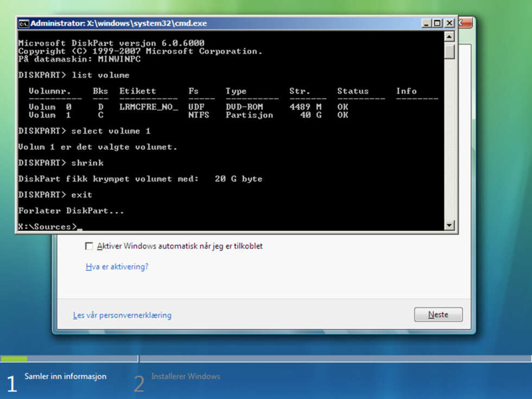
Task: Click the '4489 M' size value
Action: 305,107
